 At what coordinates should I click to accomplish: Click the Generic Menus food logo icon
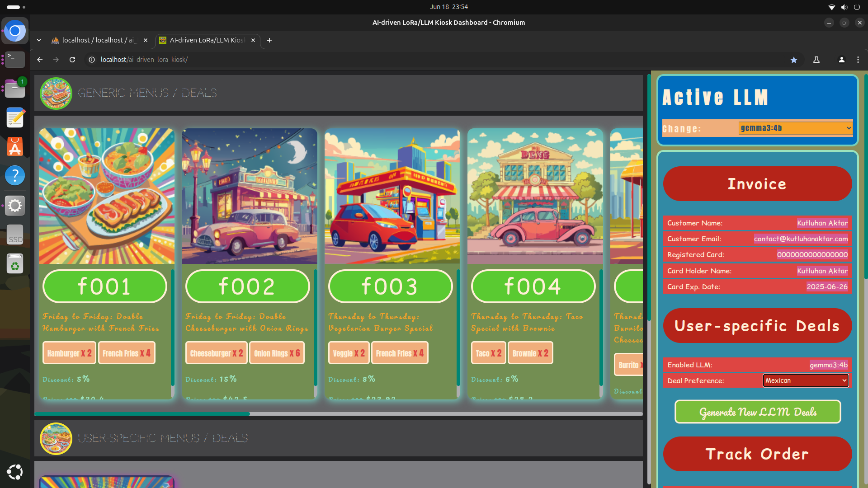[x=56, y=93]
